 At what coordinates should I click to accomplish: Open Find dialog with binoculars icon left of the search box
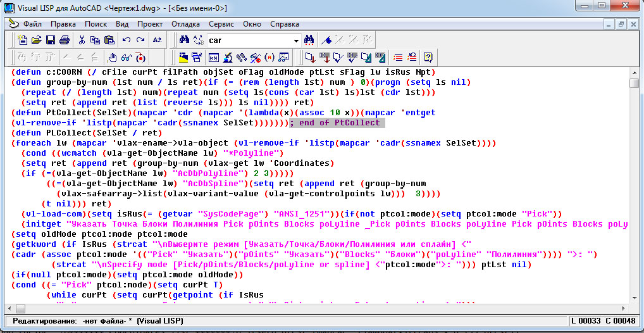185,40
